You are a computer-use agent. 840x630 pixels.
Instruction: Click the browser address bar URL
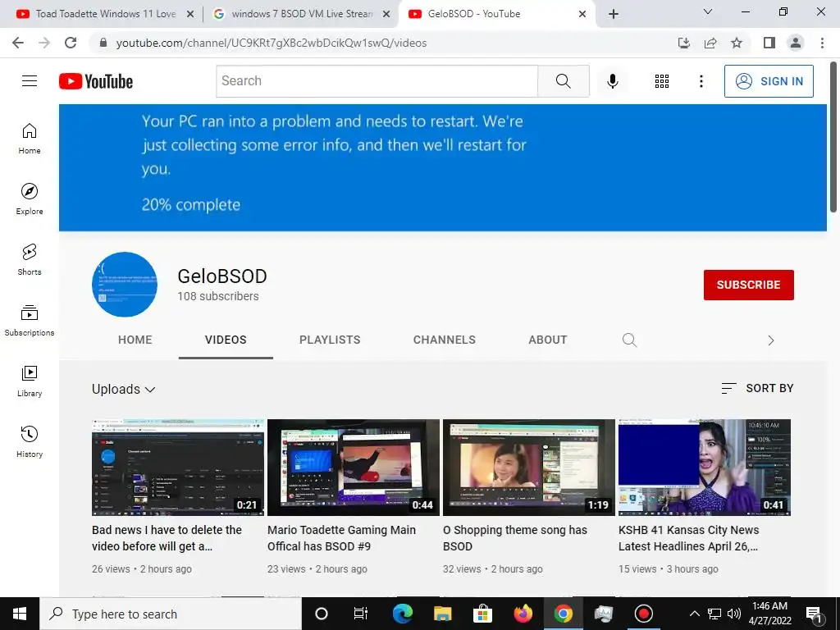tap(271, 43)
